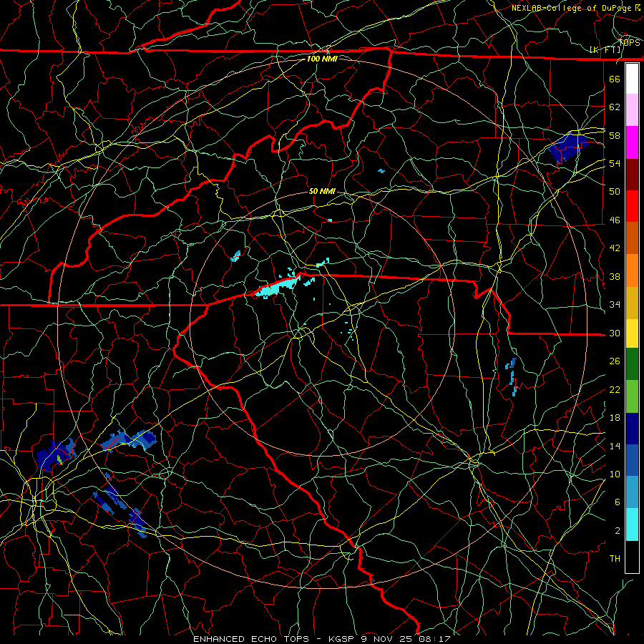
Task: Click the '50' legend value
Action: click(615, 192)
